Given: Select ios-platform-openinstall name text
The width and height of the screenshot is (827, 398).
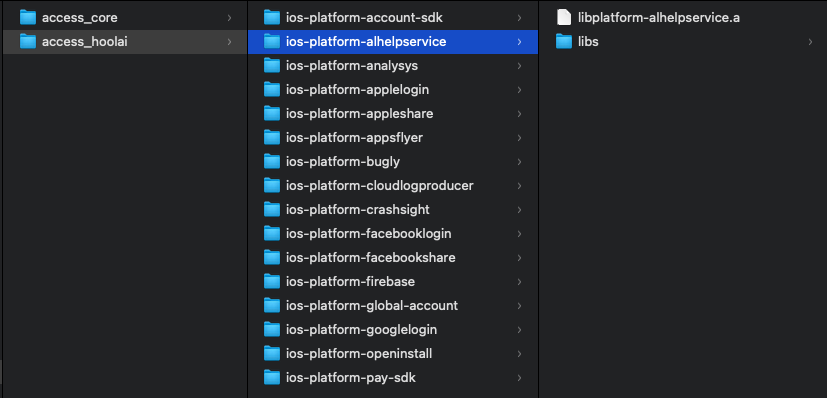Looking at the screenshot, I should 359,354.
